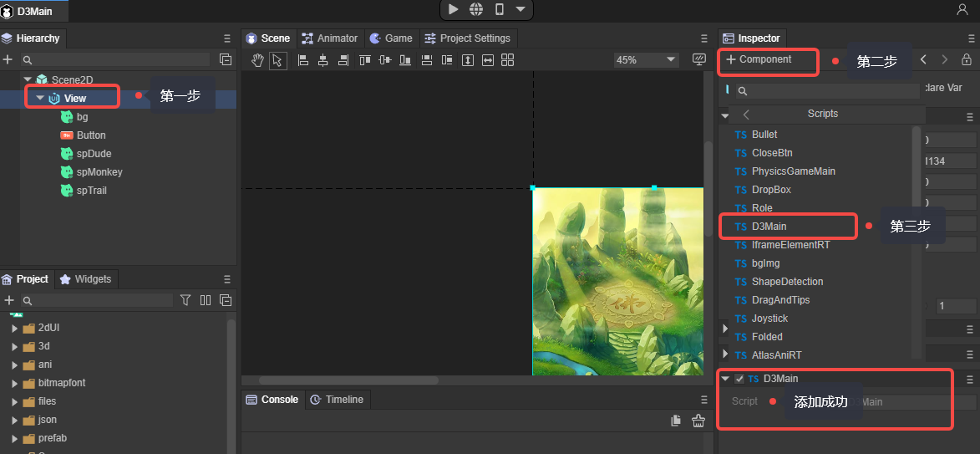Click the Hierarchy collapse-all icon

coord(225,59)
